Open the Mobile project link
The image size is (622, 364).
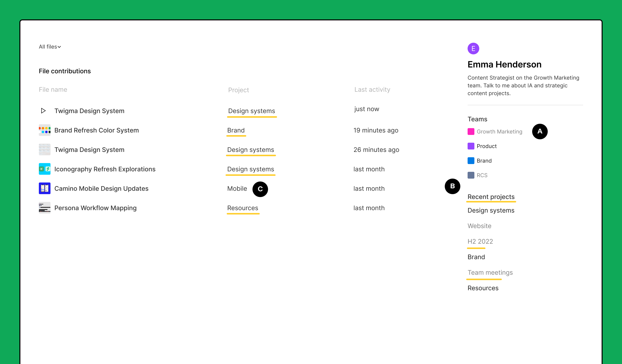(x=237, y=189)
